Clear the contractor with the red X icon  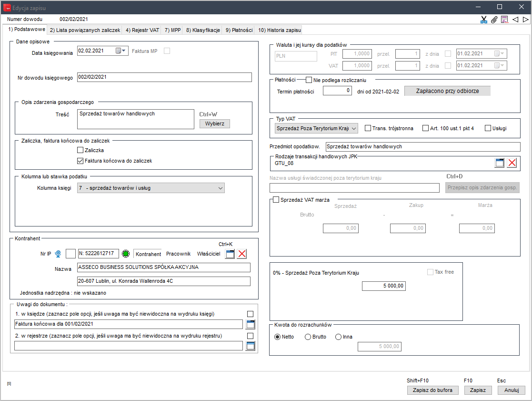click(x=242, y=254)
